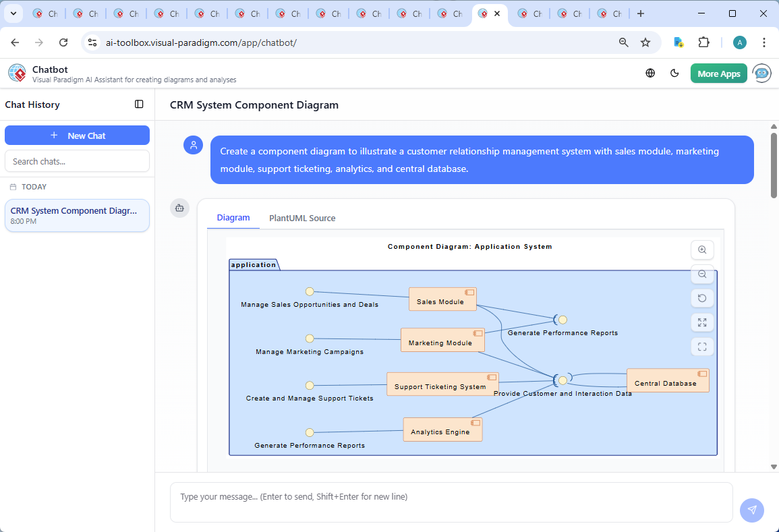Open More Apps
779x532 pixels.
(718, 73)
